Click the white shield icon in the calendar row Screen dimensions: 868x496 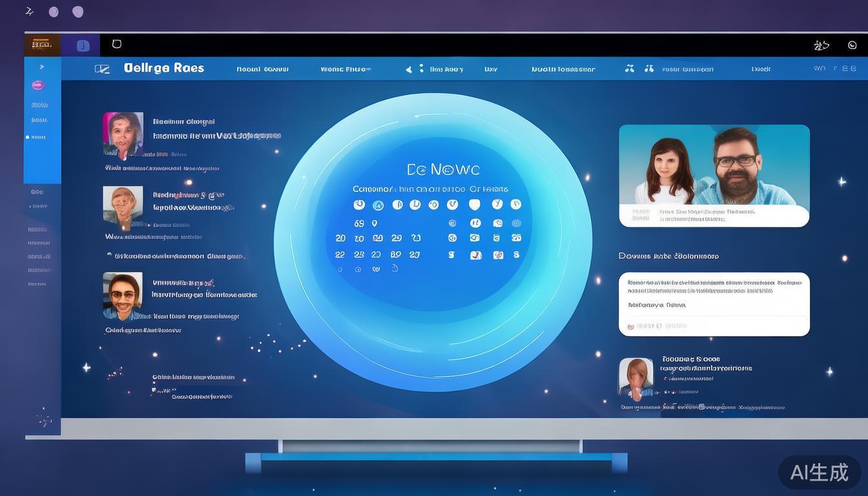[x=475, y=205]
